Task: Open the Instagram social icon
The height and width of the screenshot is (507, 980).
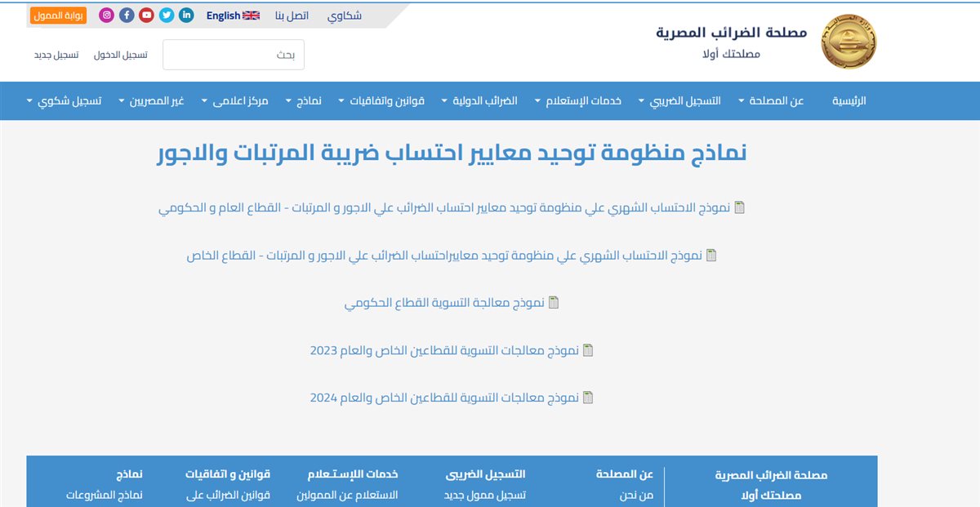Action: (x=106, y=15)
